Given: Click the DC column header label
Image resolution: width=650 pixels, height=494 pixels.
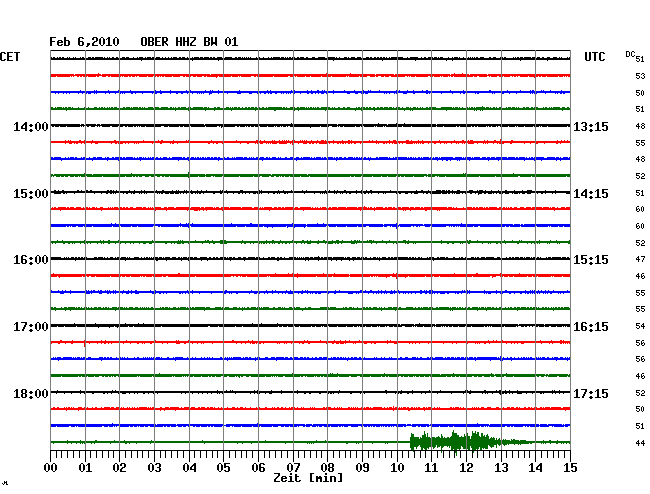Looking at the screenshot, I should (x=630, y=54).
